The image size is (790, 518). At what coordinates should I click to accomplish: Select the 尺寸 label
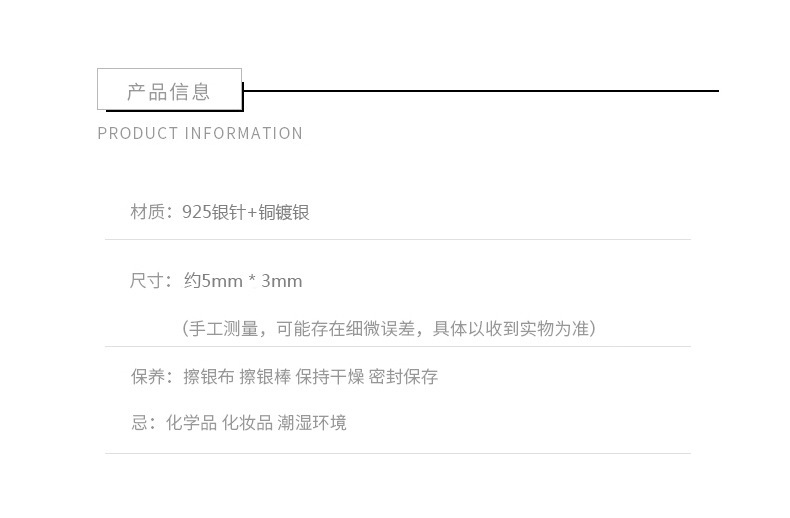coord(147,281)
